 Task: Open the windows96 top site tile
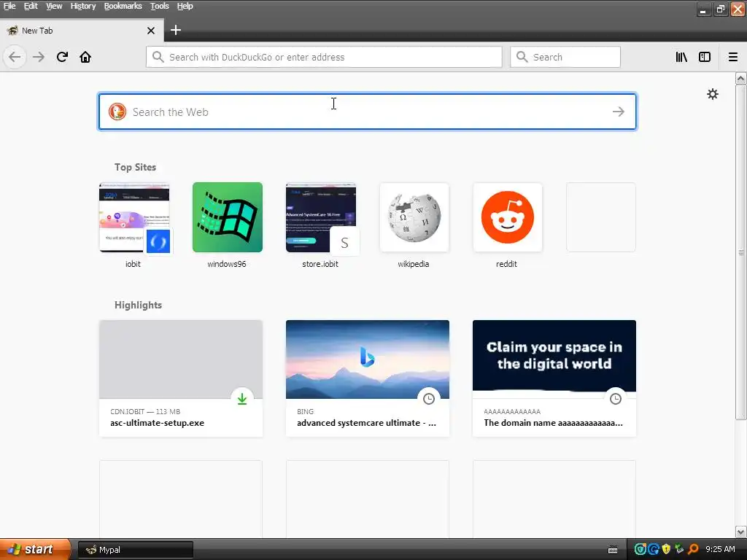[x=228, y=217]
